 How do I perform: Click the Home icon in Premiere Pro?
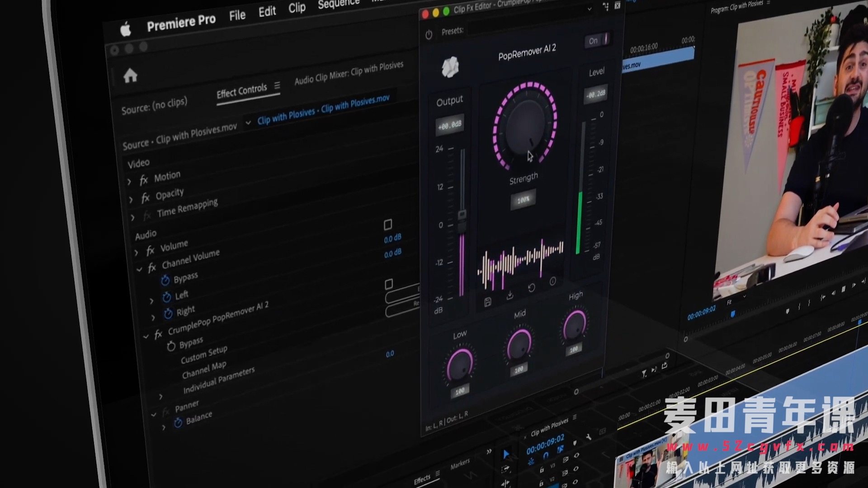pos(130,75)
